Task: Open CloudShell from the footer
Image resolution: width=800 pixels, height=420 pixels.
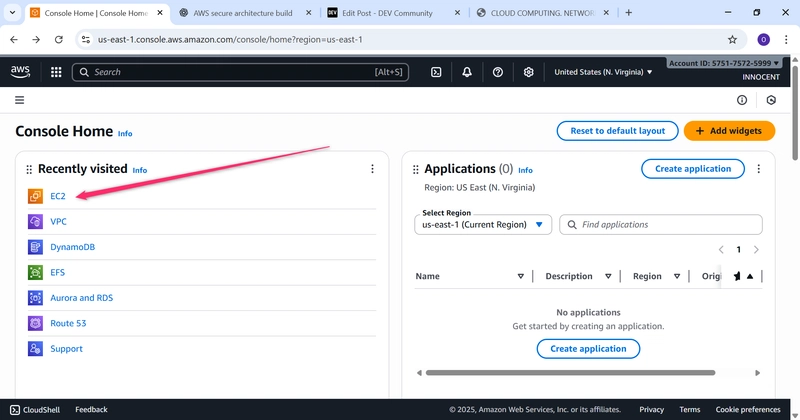Action: (35, 410)
